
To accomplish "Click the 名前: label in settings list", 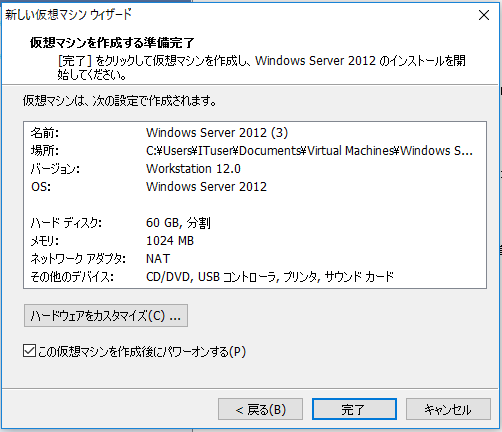I will tap(45, 133).
